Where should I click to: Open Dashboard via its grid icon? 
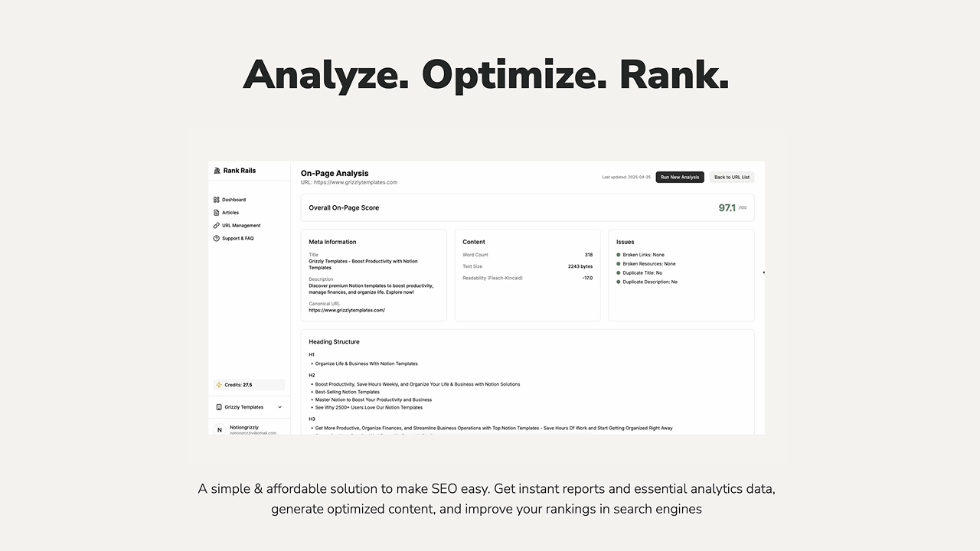click(217, 200)
